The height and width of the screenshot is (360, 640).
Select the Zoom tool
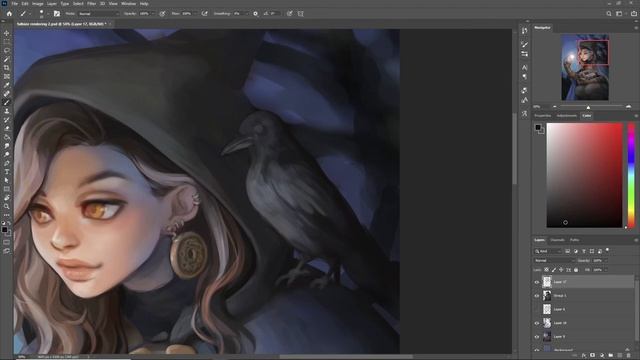tap(7, 206)
